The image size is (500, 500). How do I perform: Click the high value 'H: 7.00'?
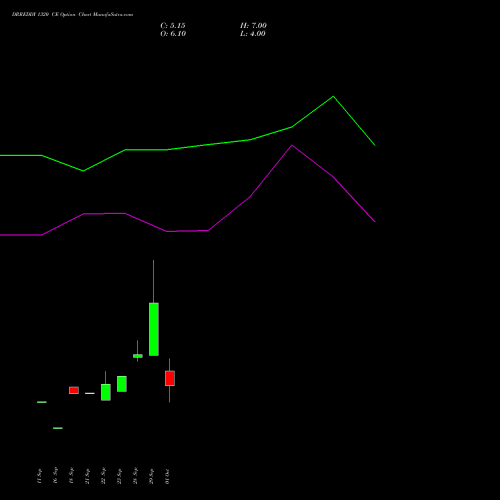253,26
